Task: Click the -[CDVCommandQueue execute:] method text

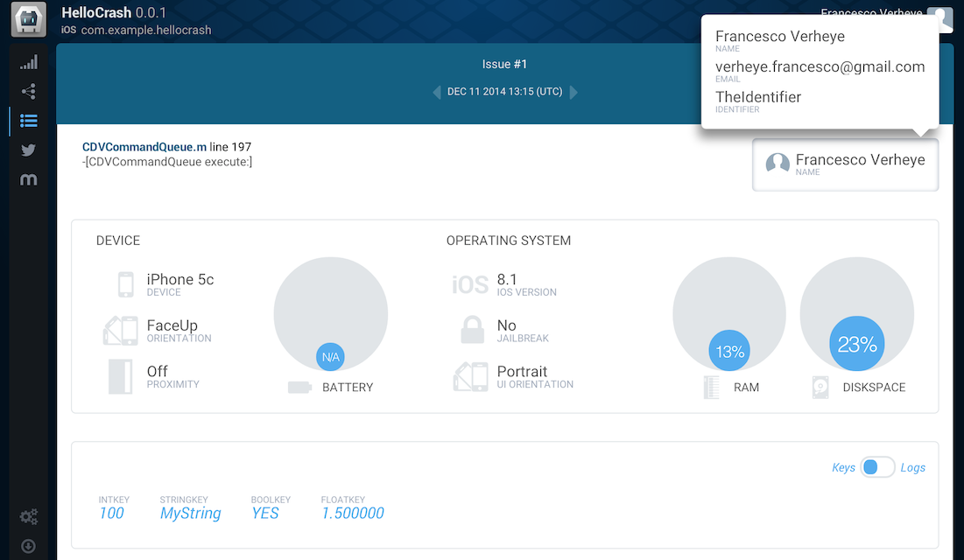Action: pos(167,162)
